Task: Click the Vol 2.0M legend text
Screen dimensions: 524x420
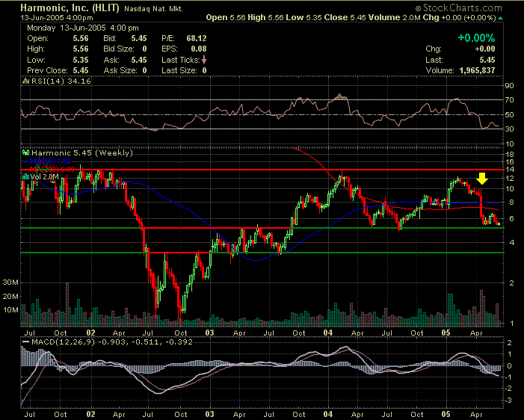Action: pos(44,177)
